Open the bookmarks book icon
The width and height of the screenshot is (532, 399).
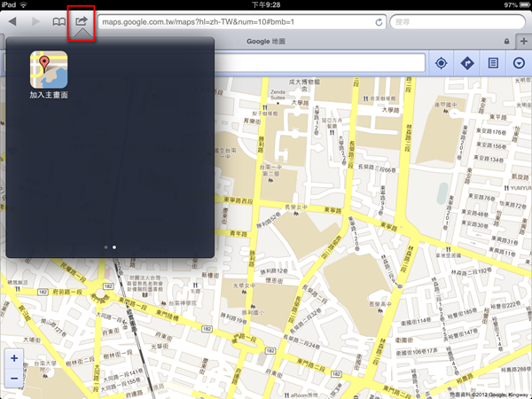click(59, 20)
